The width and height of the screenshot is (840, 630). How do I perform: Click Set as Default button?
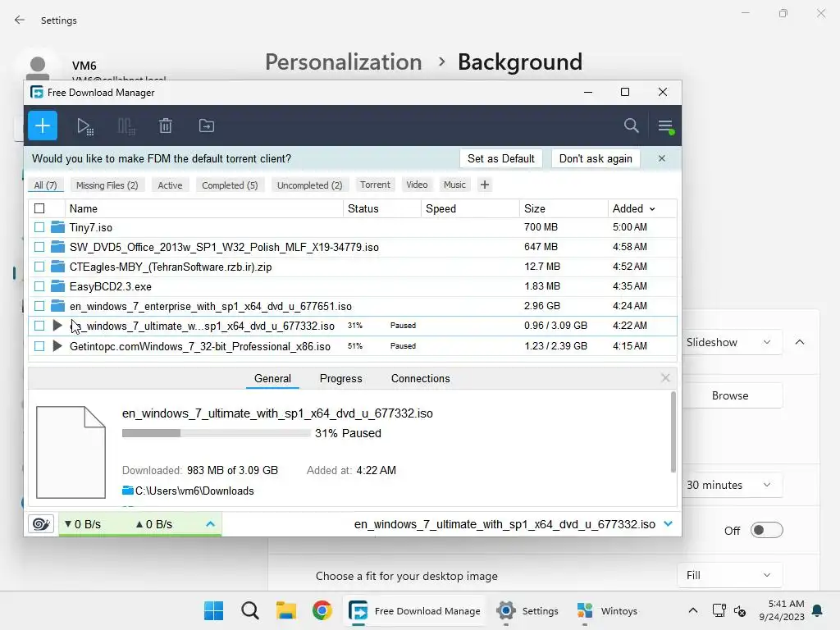pyautogui.click(x=501, y=158)
